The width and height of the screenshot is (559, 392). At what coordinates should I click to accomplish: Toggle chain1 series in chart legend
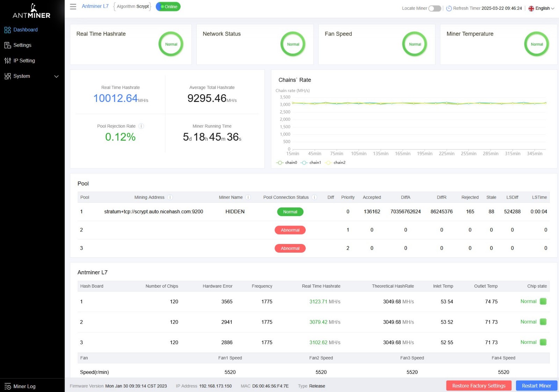click(x=311, y=163)
